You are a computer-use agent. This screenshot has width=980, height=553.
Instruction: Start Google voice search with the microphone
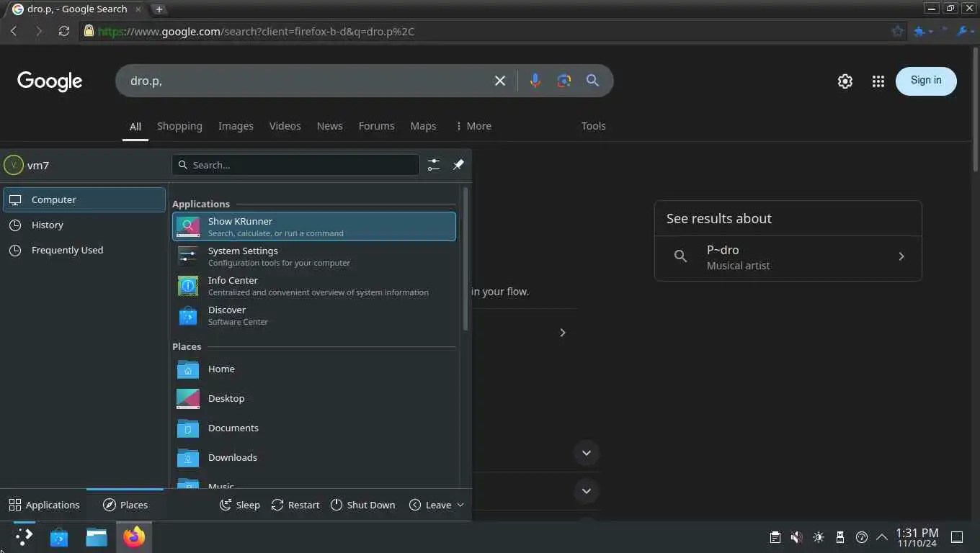click(535, 81)
